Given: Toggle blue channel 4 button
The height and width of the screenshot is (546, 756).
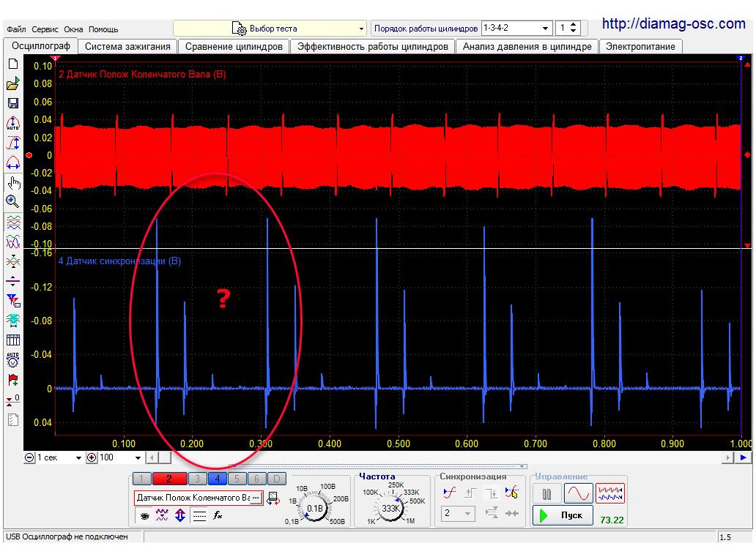Looking at the screenshot, I should tap(217, 479).
